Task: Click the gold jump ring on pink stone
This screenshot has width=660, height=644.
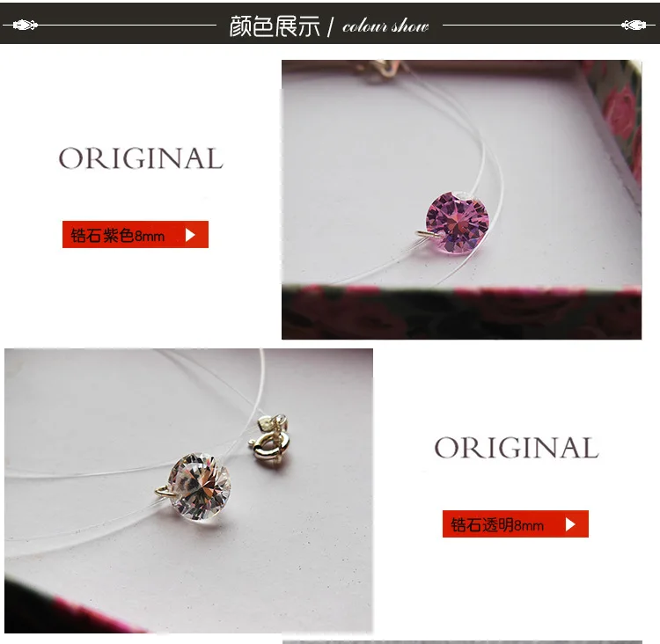Action: coord(428,234)
